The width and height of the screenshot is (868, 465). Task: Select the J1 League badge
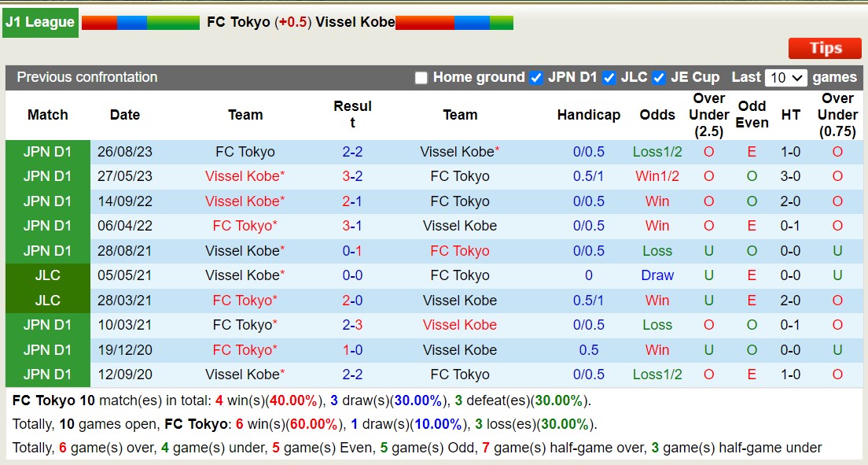tap(40, 22)
